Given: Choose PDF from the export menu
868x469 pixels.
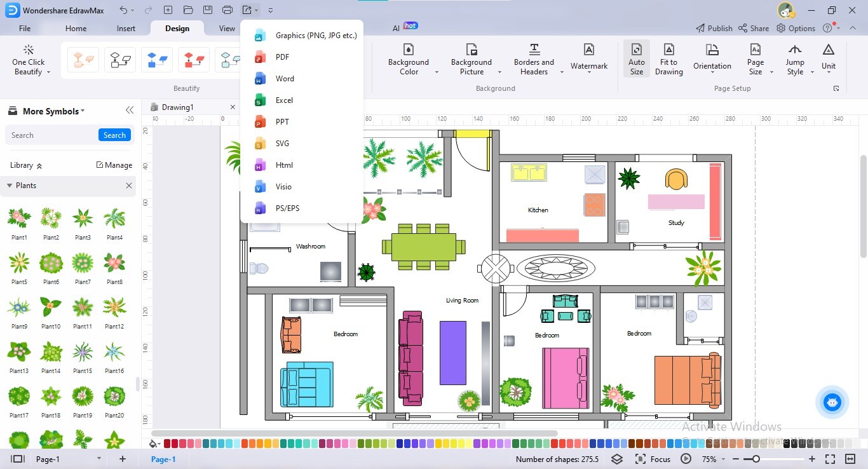Looking at the screenshot, I should click(x=283, y=57).
